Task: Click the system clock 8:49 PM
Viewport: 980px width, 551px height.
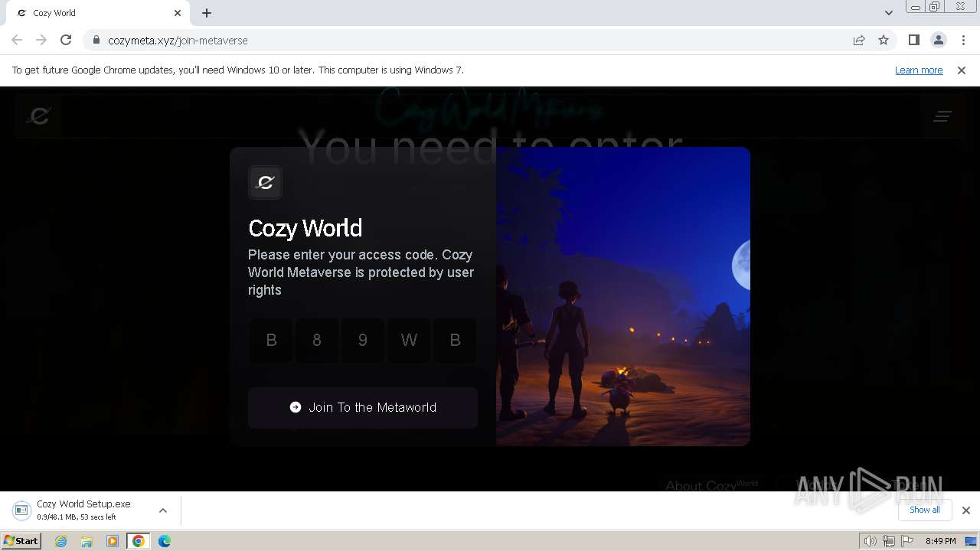Action: (940, 541)
